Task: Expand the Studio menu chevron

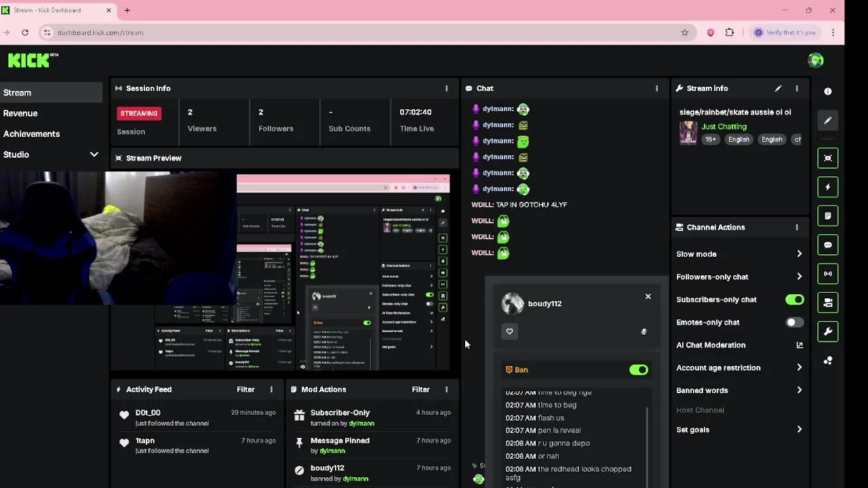Action: pyautogui.click(x=94, y=155)
